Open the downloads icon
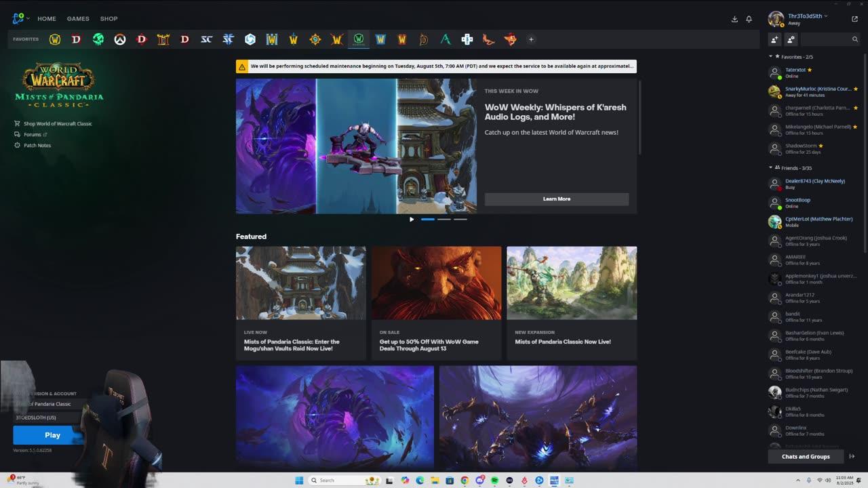 click(734, 19)
